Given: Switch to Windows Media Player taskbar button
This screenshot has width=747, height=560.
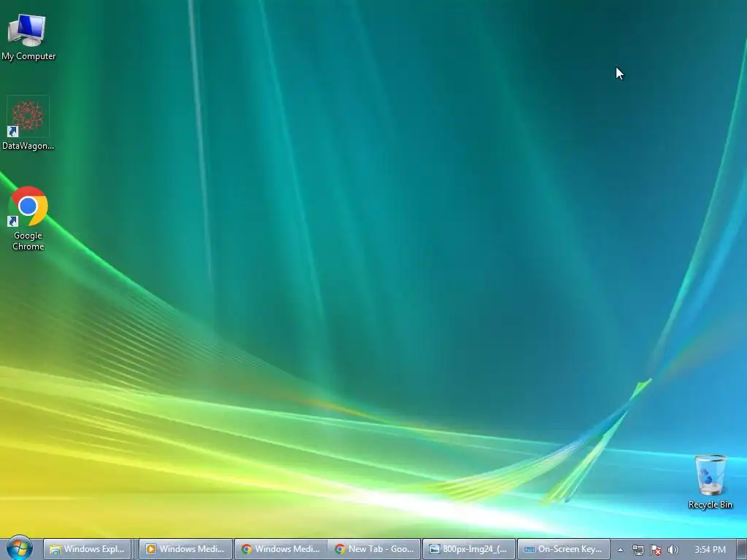Looking at the screenshot, I should 185,549.
